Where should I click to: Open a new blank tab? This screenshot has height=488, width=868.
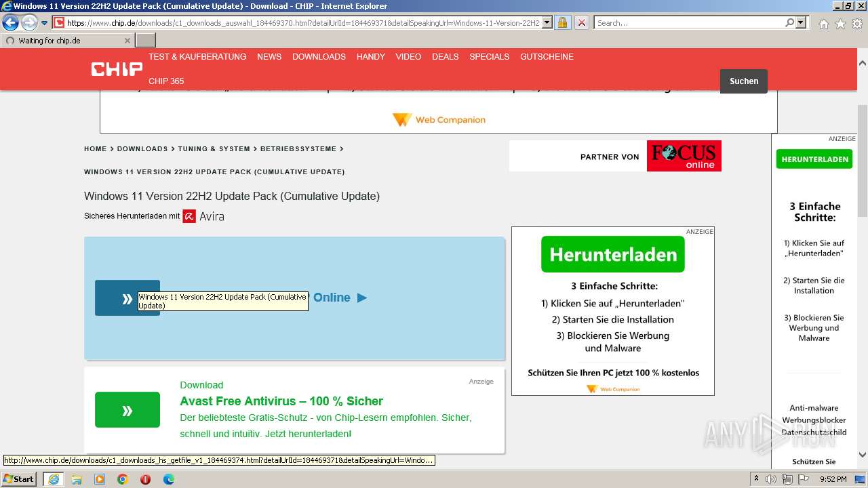(x=146, y=41)
